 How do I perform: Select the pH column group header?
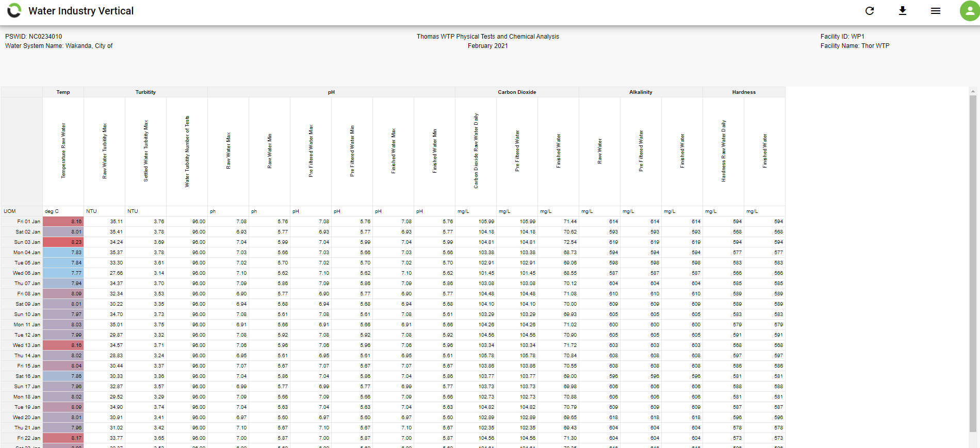tap(331, 92)
